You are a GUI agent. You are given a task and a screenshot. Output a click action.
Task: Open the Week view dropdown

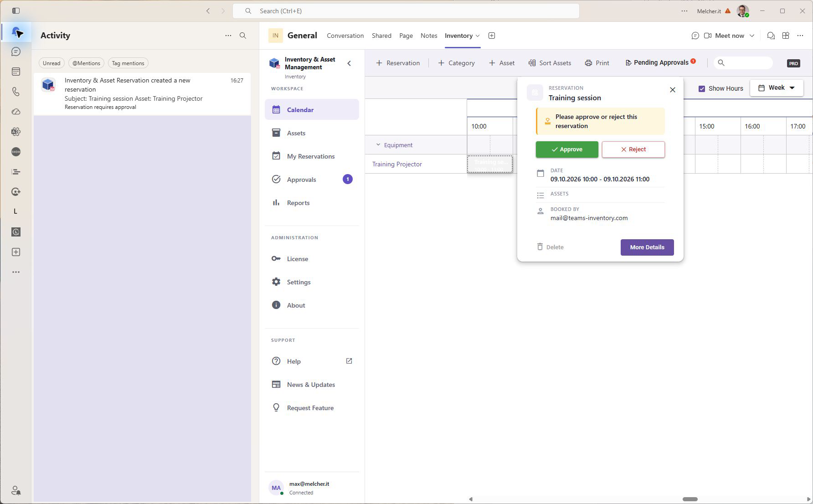777,88
